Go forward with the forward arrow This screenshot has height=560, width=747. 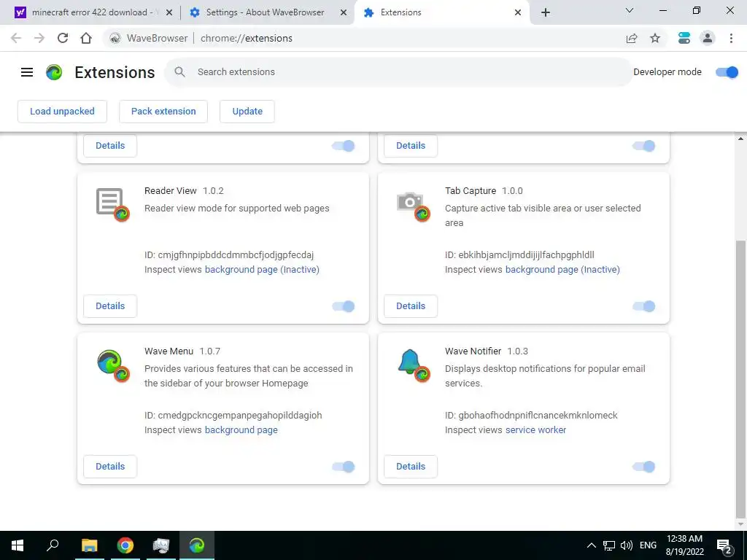[39, 38]
